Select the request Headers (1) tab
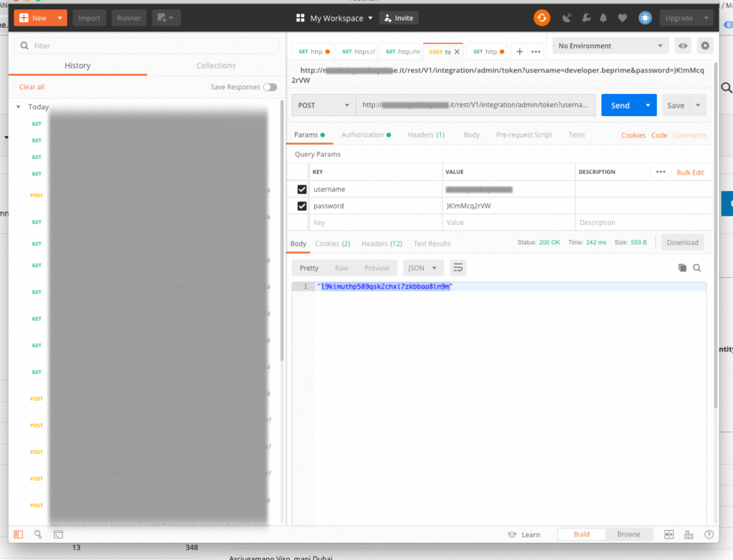This screenshot has height=560, width=733. point(426,135)
